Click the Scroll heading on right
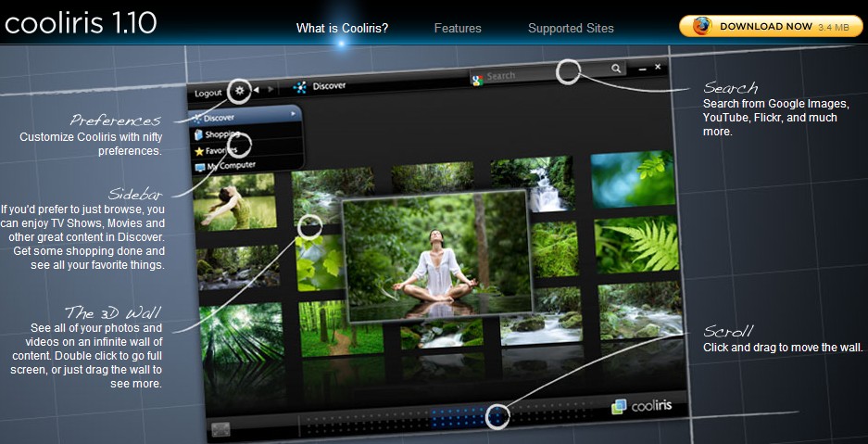 tap(727, 331)
